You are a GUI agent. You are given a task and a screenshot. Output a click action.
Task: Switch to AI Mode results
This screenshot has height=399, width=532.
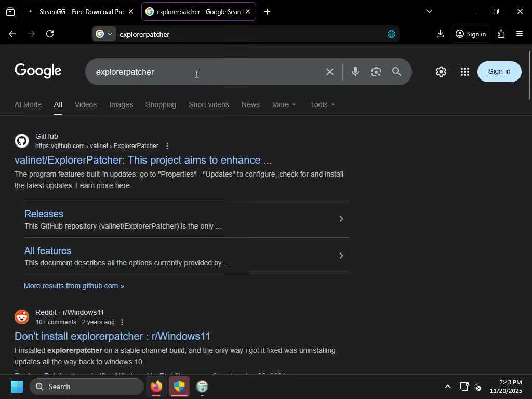point(28,104)
